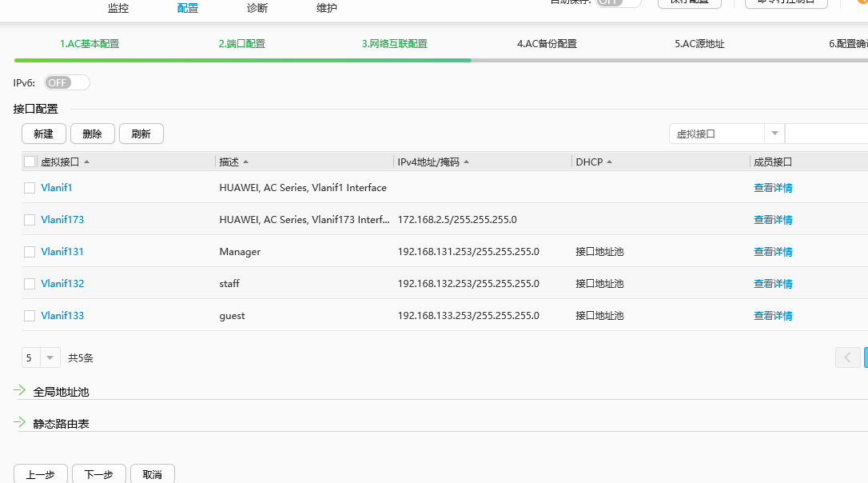Open the 虚拟接口 filter dropdown

(774, 133)
